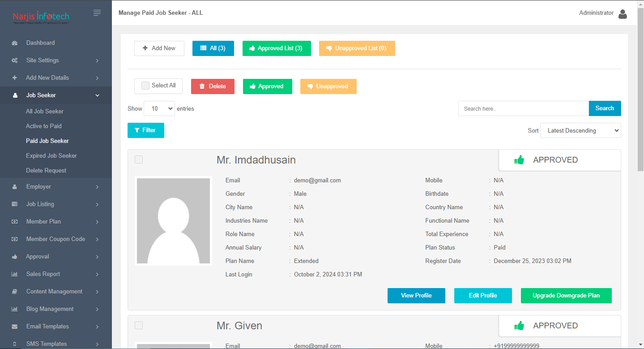This screenshot has height=349, width=644.
Task: Click the Job Seeker person icon
Action: [15, 95]
